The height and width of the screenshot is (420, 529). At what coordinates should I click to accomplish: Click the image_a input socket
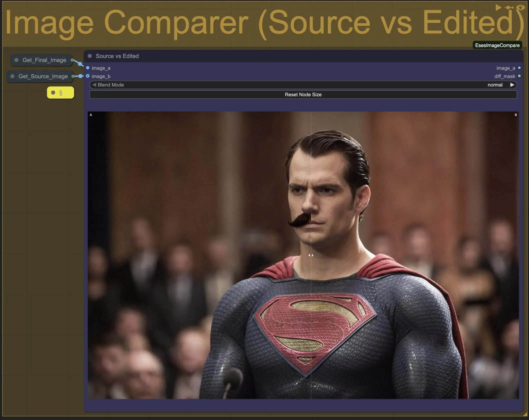[88, 68]
